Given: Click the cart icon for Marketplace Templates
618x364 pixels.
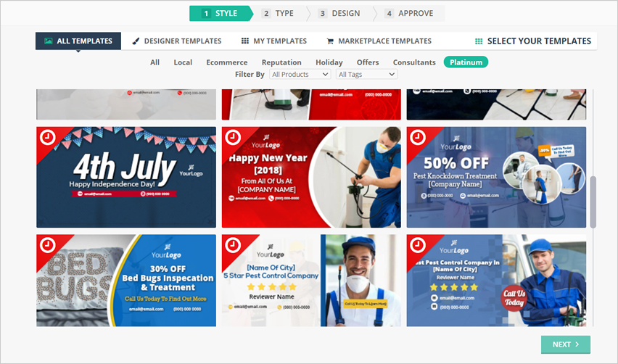Looking at the screenshot, I should tap(330, 41).
